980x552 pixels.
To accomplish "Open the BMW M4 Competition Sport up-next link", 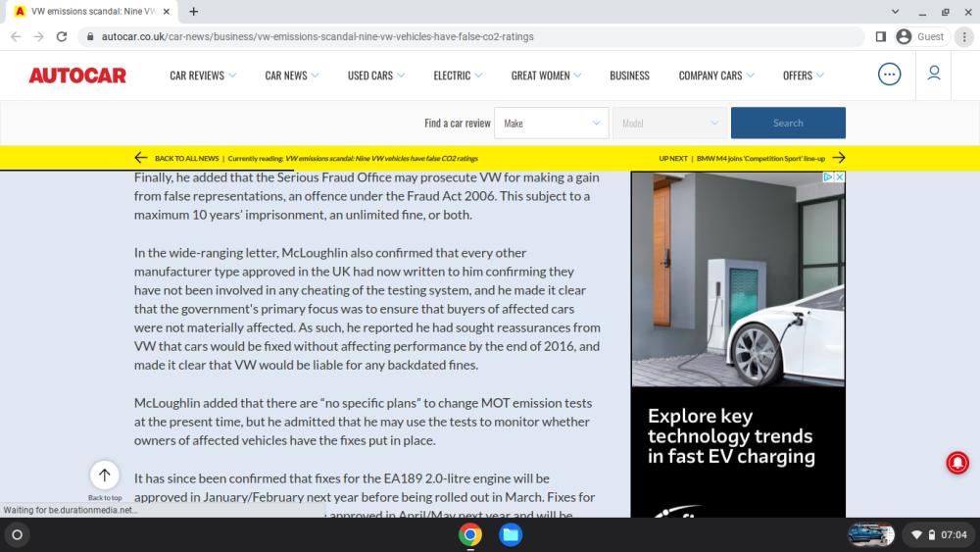I will click(760, 159).
